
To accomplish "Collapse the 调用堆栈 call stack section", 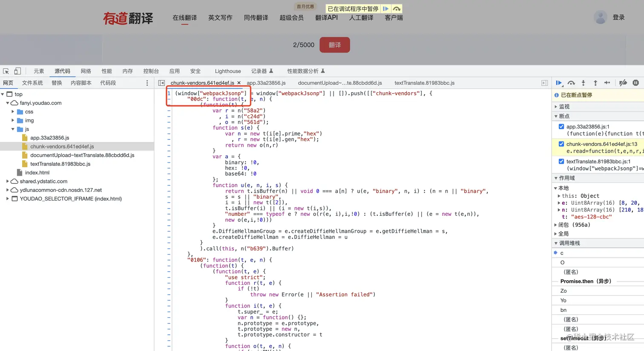I will [556, 243].
